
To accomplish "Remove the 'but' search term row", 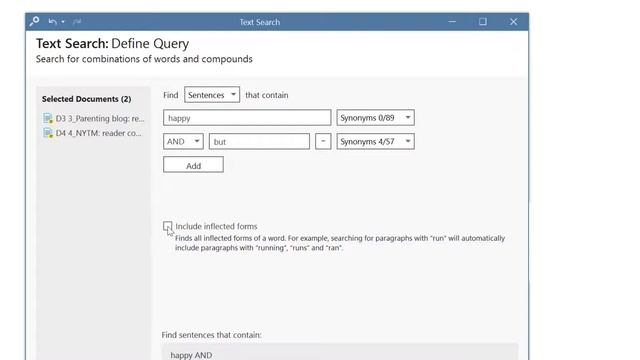I will click(323, 141).
